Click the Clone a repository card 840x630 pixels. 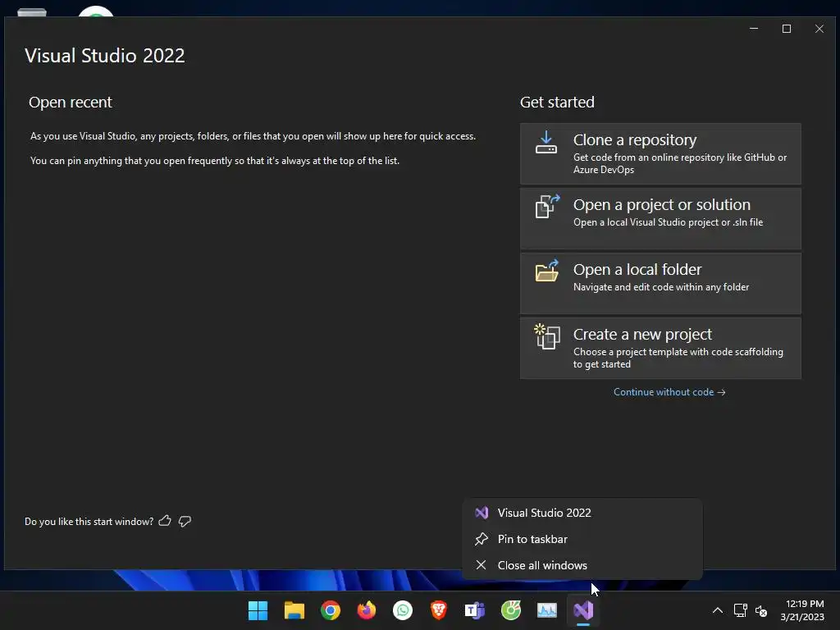pos(660,153)
